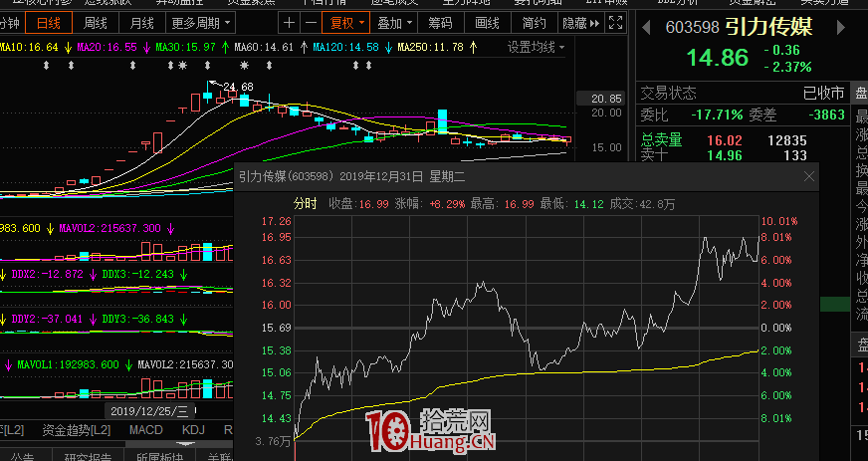
Task: Switch to KDJ indicator tab
Action: click(193, 429)
